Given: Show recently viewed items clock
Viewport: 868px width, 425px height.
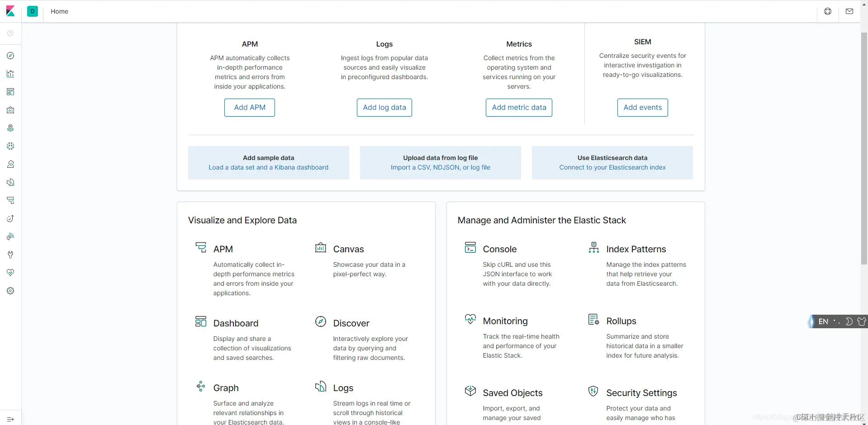Looking at the screenshot, I should tap(10, 33).
